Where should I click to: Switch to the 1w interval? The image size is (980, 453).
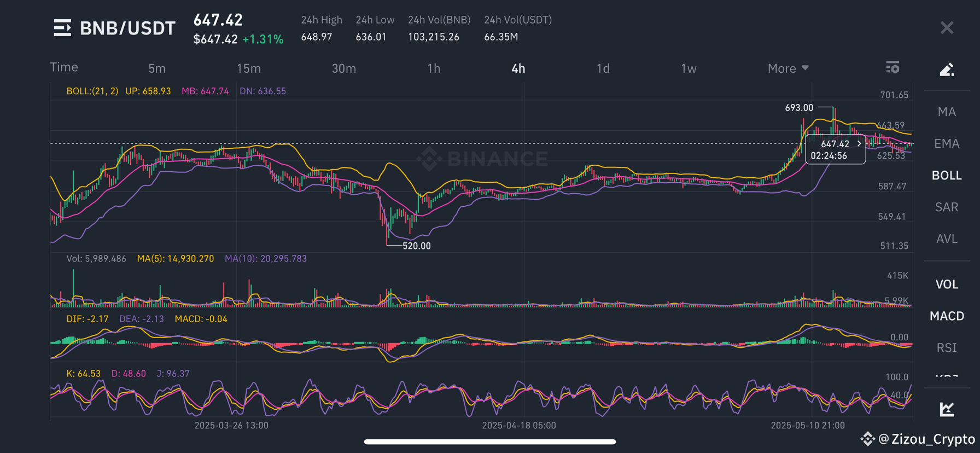click(x=689, y=68)
